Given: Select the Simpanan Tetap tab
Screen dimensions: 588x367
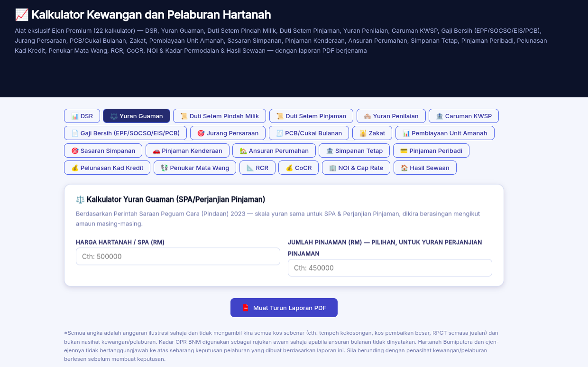Looking at the screenshot, I should tap(354, 151).
